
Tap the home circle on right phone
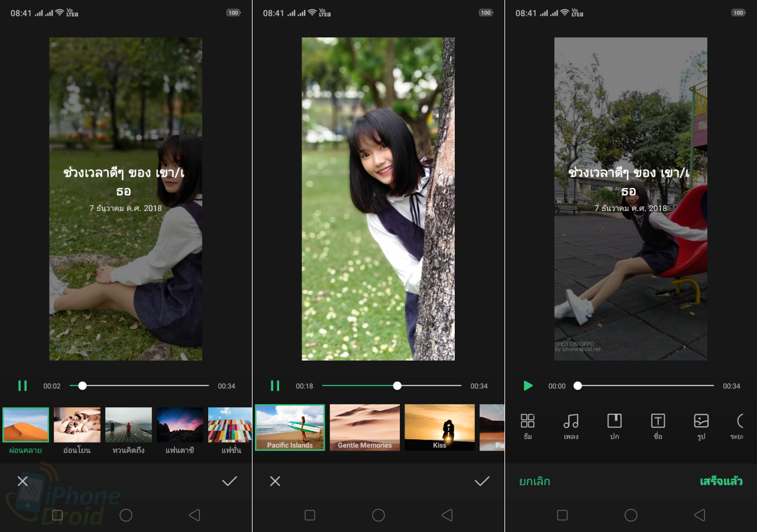631,515
